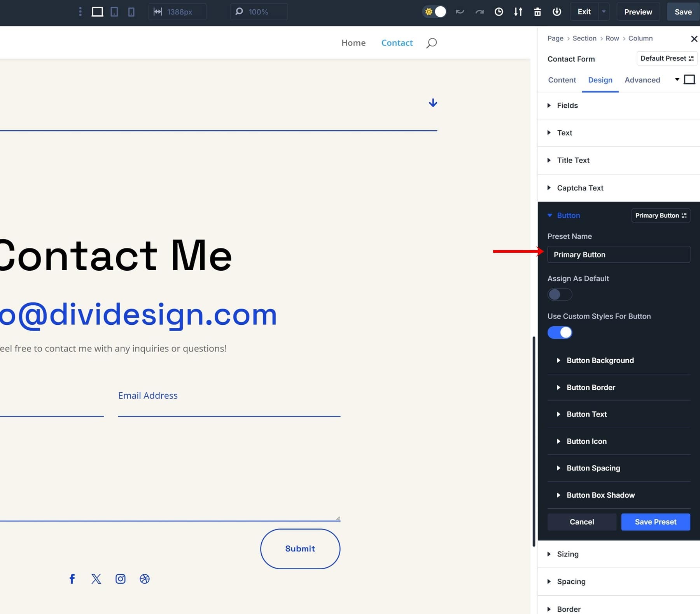700x614 pixels.
Task: Toggle the light/dark mode switch
Action: click(435, 12)
